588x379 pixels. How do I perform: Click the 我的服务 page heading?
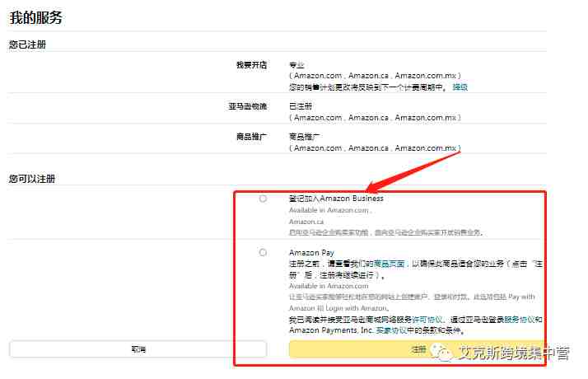(x=36, y=17)
